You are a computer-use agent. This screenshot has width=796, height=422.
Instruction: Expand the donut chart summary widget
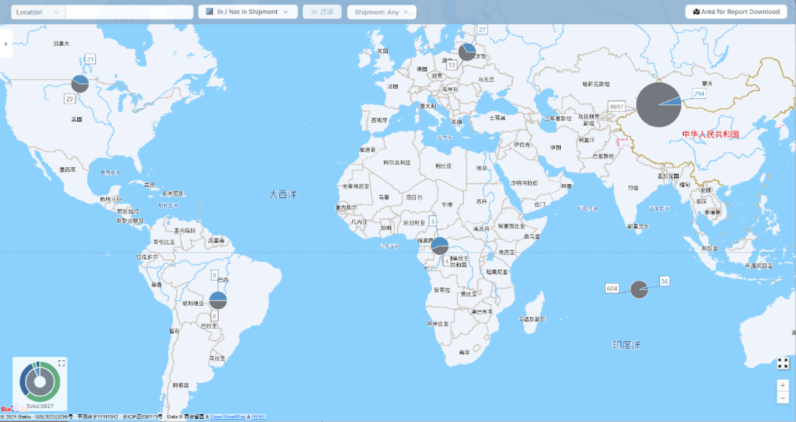[x=62, y=363]
